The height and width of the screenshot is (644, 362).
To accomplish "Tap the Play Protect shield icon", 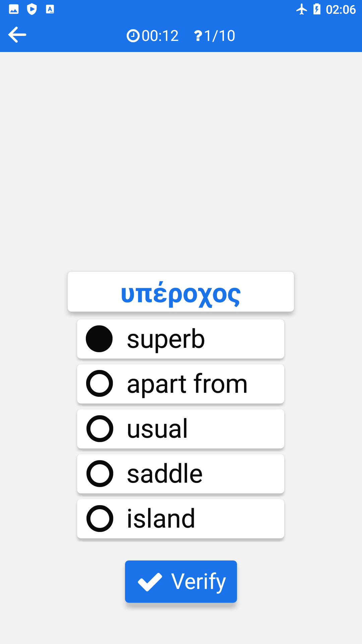I will coord(32,9).
